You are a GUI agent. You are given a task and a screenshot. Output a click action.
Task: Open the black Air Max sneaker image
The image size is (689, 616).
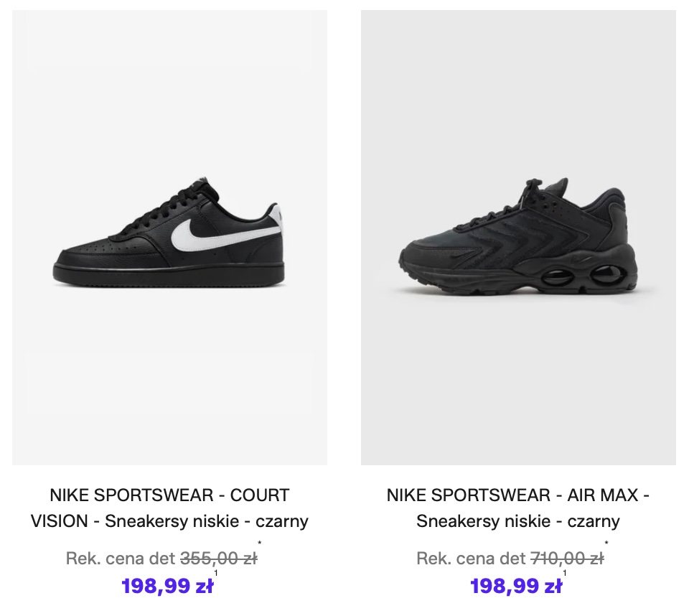518,238
